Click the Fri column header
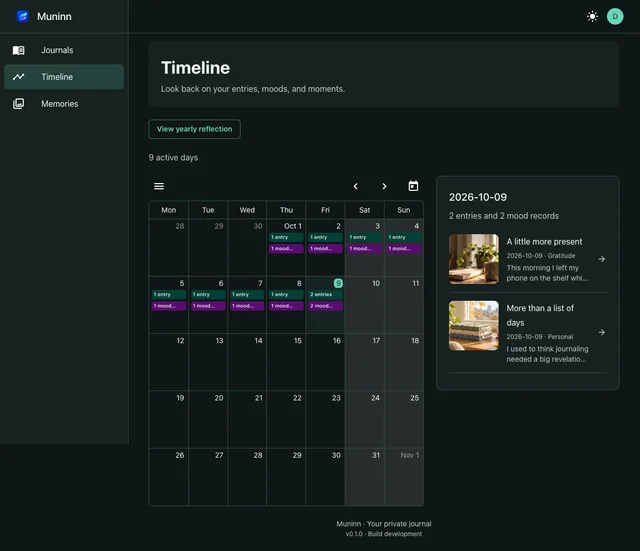 pos(325,210)
